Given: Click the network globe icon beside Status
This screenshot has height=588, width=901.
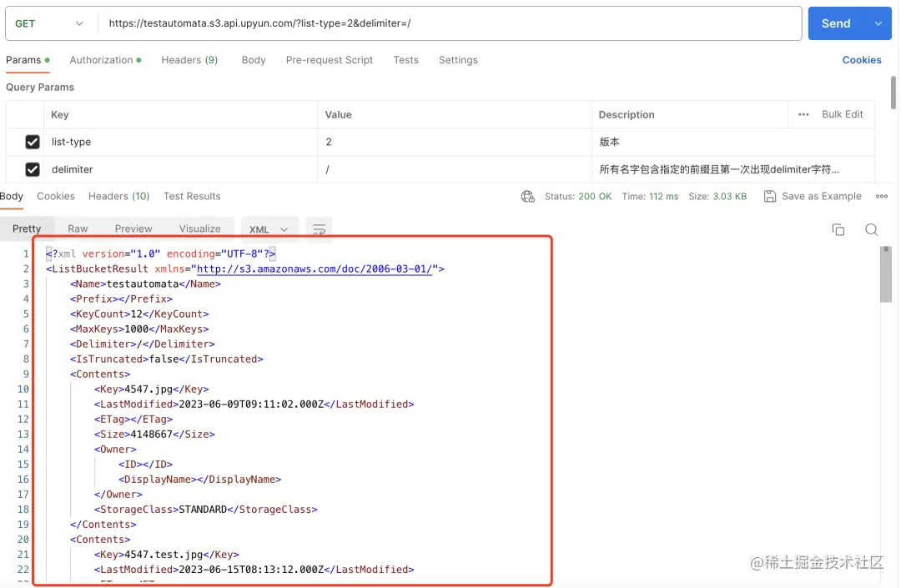Looking at the screenshot, I should (527, 196).
